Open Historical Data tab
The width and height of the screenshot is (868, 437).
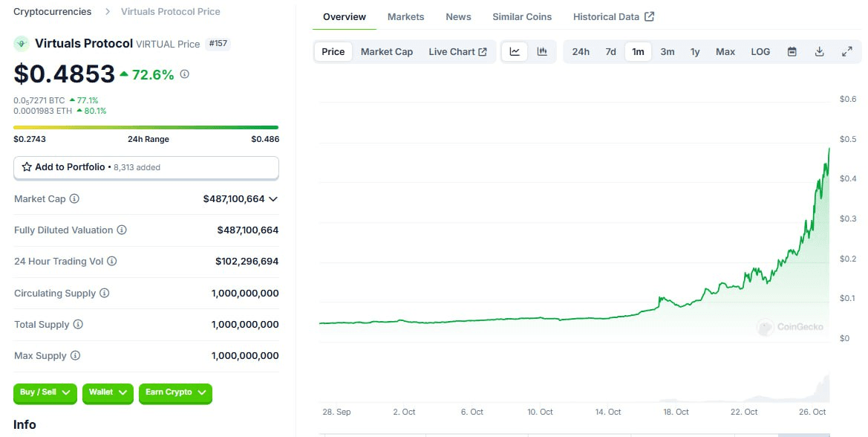pyautogui.click(x=613, y=16)
